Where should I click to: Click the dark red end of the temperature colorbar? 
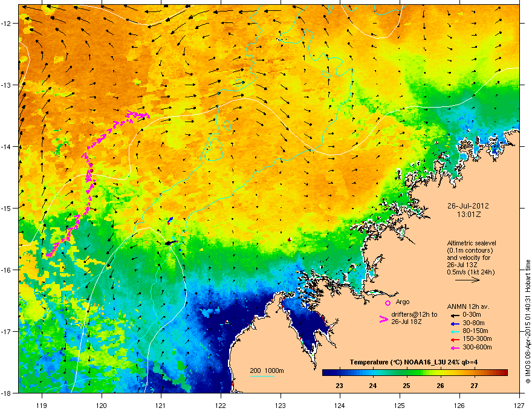pos(504,372)
